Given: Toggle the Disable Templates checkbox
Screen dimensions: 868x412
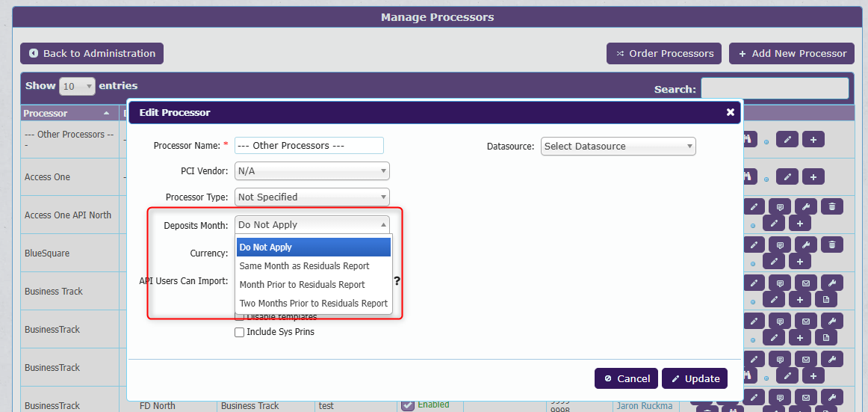Looking at the screenshot, I should click(240, 317).
